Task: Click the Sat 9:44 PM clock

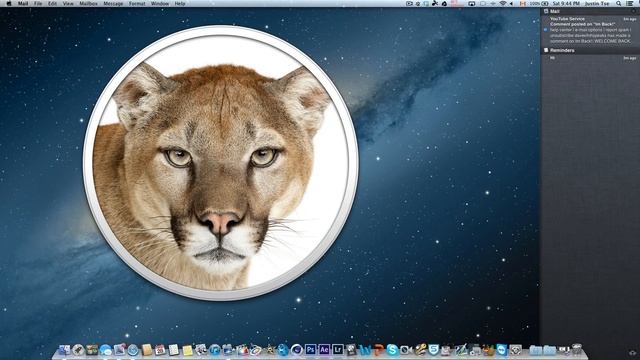Action: click(566, 3)
